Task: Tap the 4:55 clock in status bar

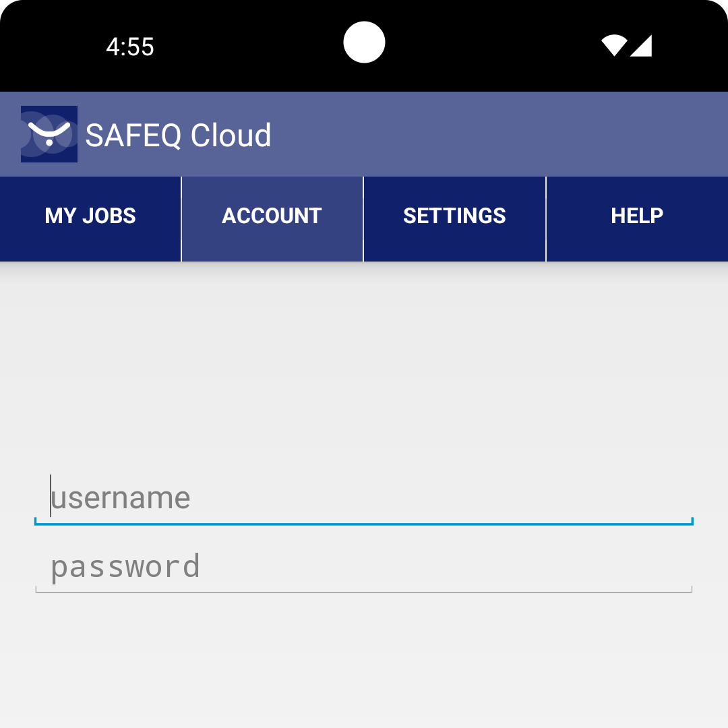Action: click(130, 47)
